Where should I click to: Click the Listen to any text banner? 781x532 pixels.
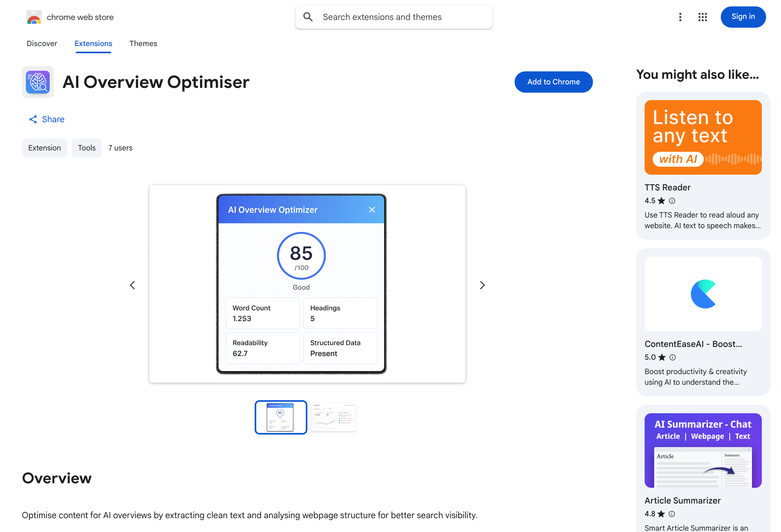click(x=703, y=137)
